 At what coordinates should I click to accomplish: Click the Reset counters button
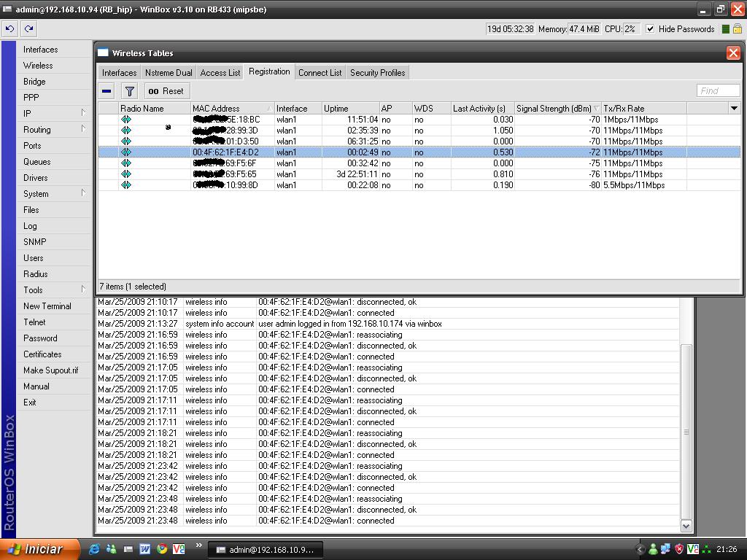166,91
